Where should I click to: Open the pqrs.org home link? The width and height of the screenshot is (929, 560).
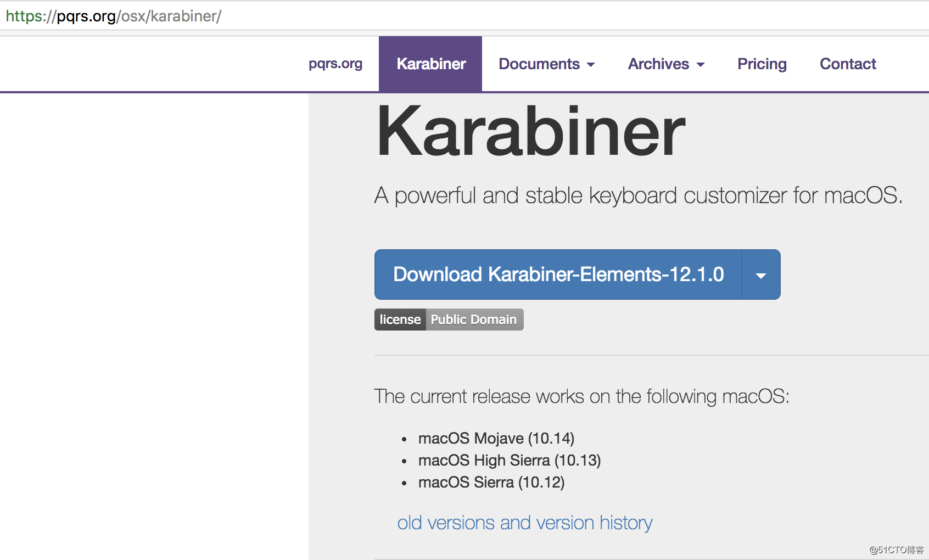pos(335,64)
